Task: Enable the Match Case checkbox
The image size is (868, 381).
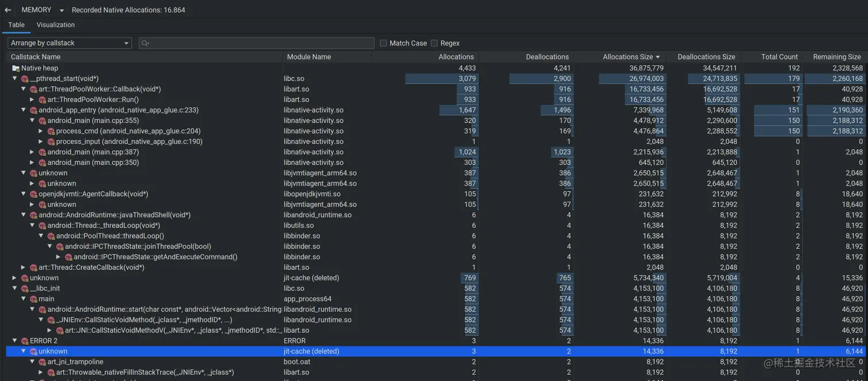Action: [382, 43]
